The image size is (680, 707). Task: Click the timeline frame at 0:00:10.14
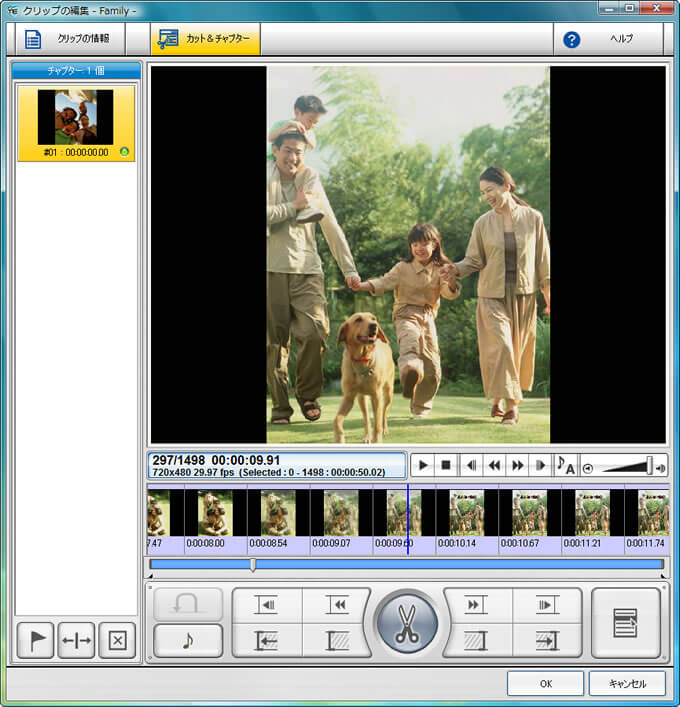point(467,512)
